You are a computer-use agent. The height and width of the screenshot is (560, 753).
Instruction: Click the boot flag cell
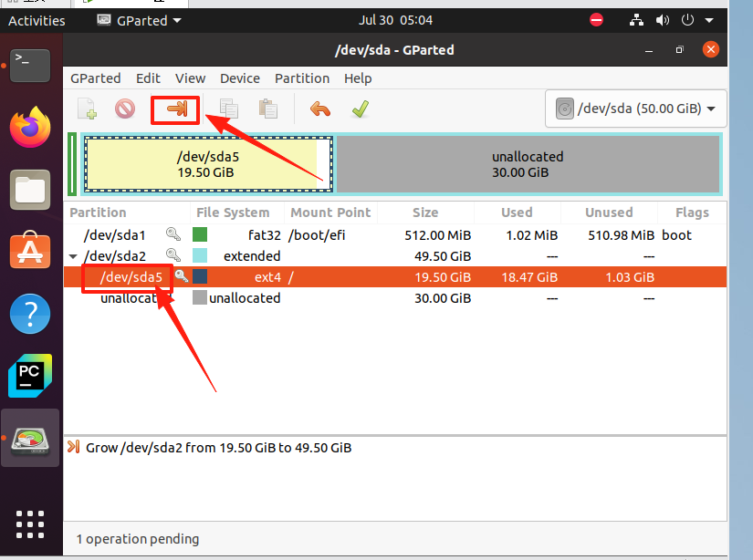(676, 235)
